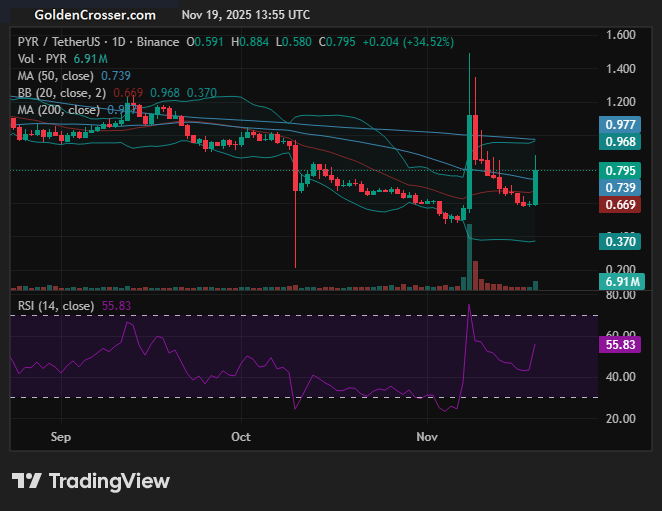Click the Sep label on time axis
662x511 pixels.
61,437
